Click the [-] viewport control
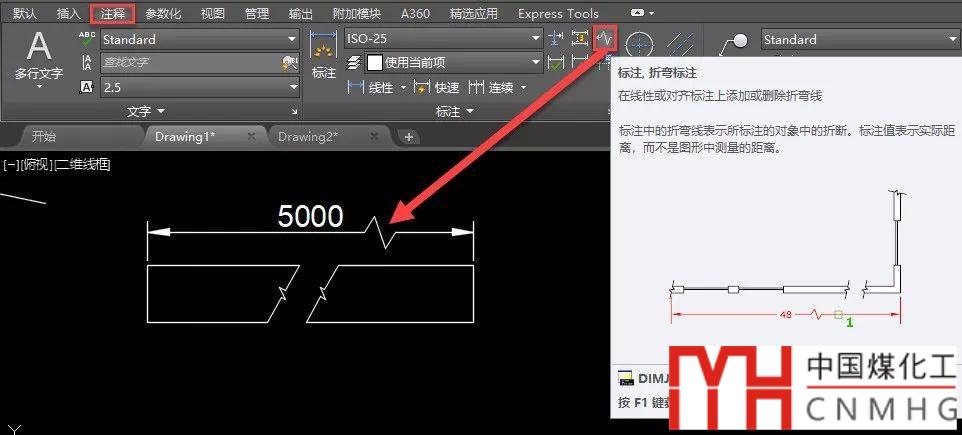 [x=10, y=165]
